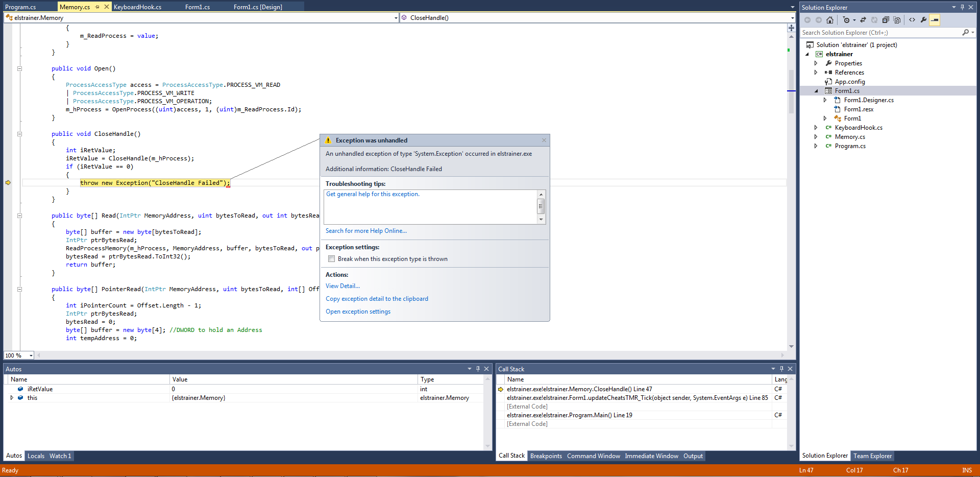The width and height of the screenshot is (980, 477).
Task: Click the pin icon on the Memory.cs tab
Action: tap(97, 7)
